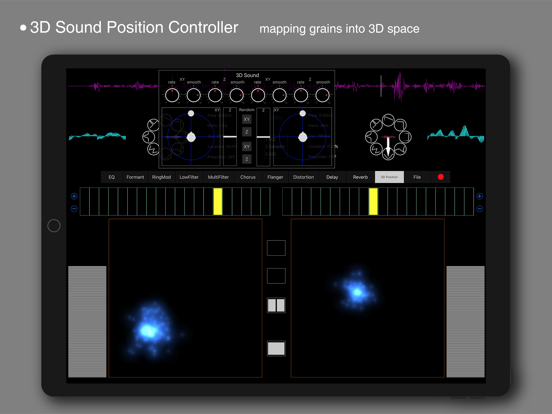
Task: Select the step wave circle on left deck
Action: [153, 150]
